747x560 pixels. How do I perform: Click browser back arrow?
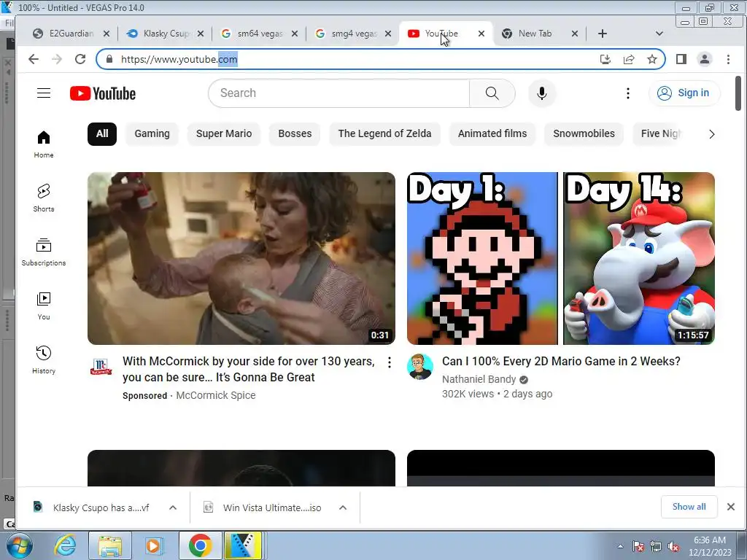34,59
